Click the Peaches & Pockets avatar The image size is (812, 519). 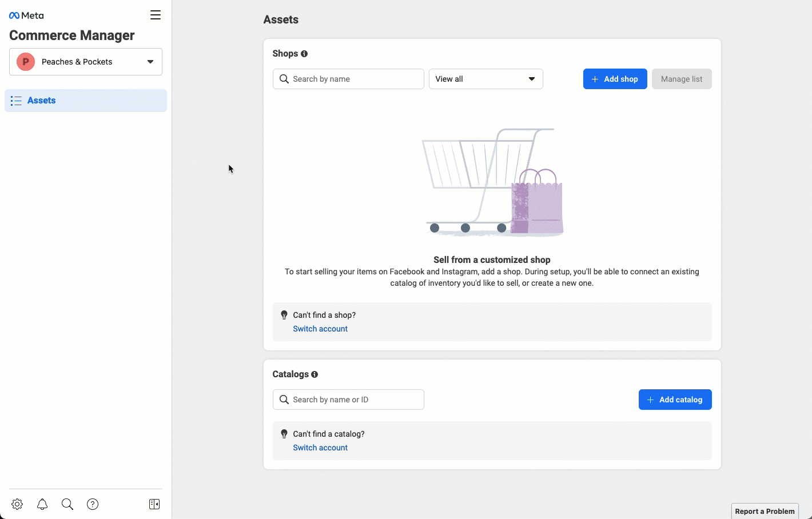click(x=26, y=62)
